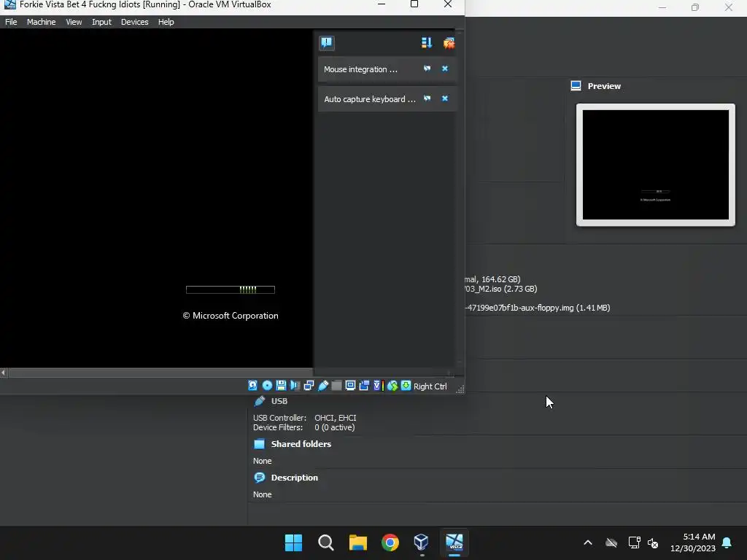Image resolution: width=747 pixels, height=560 pixels.
Task: Click the hard disk activity status icon
Action: click(253, 386)
